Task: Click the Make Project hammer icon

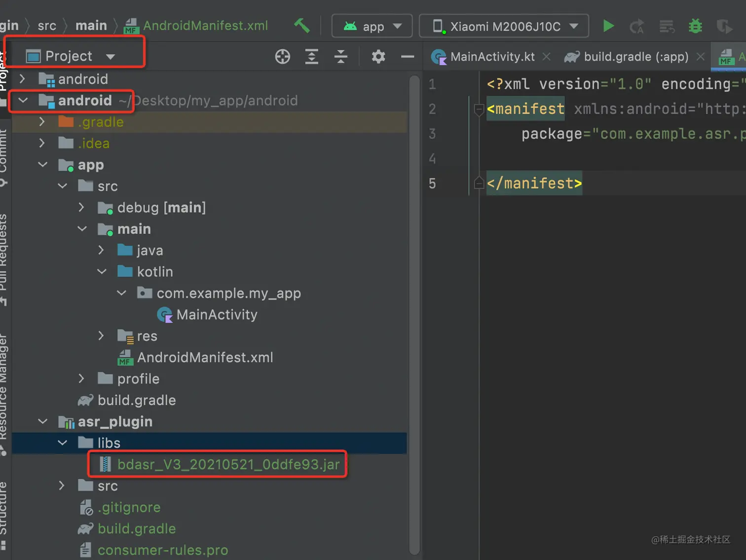Action: click(301, 26)
